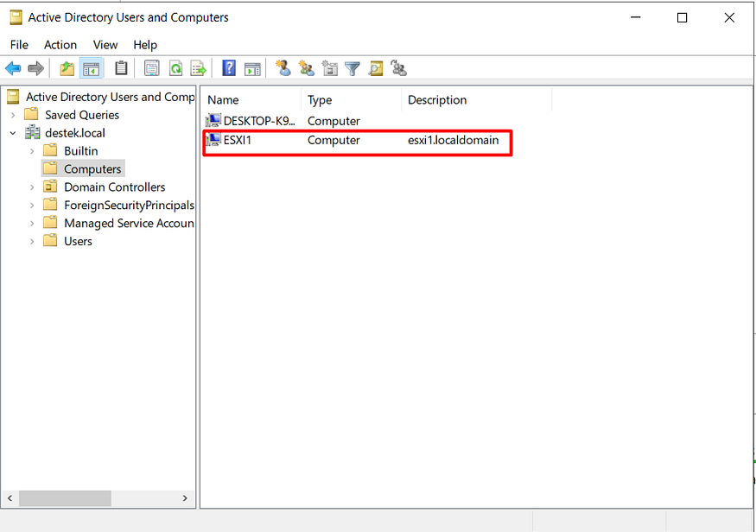Viewport: 756px width, 532px height.
Task: Open Filter Options with funnel icon
Action: [353, 68]
